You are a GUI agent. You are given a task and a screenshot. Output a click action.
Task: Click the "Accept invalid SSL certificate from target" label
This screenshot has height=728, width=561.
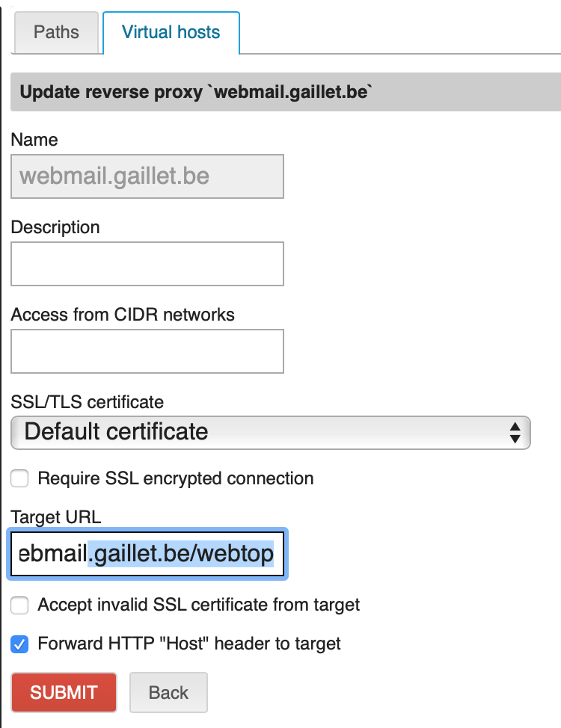tap(199, 605)
